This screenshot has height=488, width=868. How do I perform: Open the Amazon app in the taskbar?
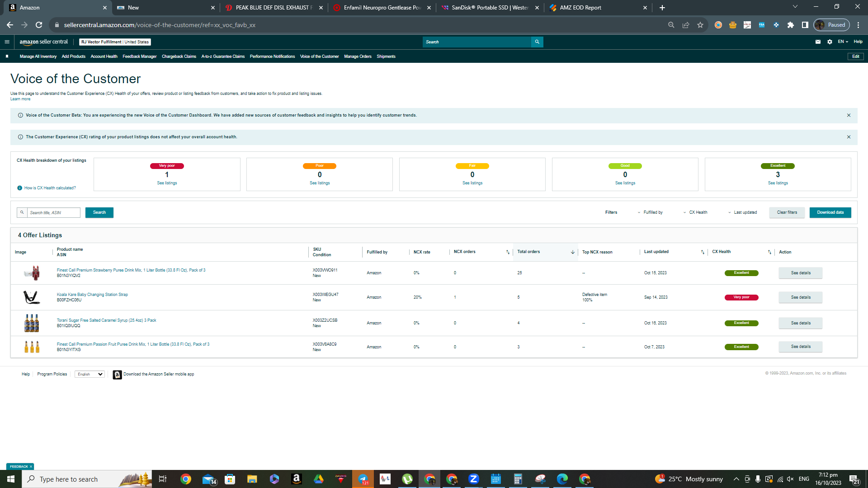[x=296, y=479]
